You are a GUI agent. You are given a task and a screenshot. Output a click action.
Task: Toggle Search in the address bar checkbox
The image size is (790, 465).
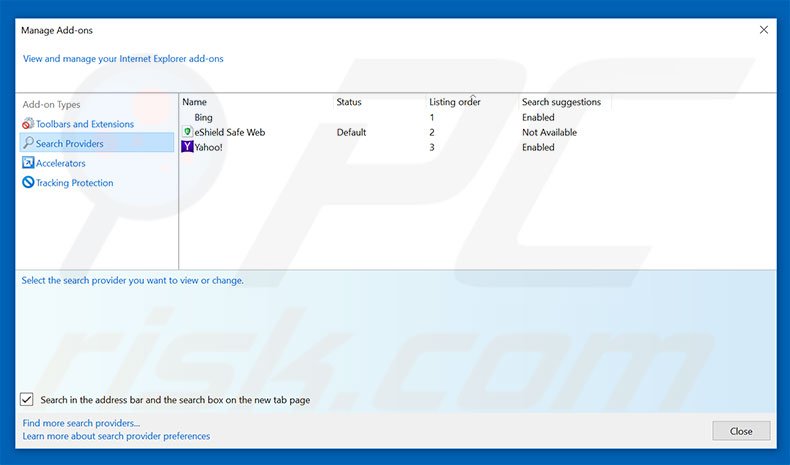click(27, 400)
